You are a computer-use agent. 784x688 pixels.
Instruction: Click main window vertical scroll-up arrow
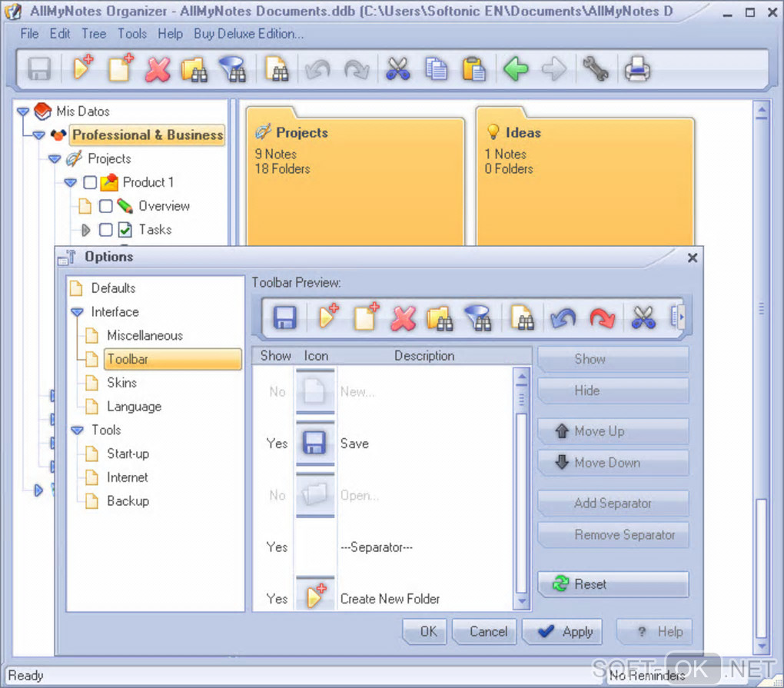pos(761,111)
